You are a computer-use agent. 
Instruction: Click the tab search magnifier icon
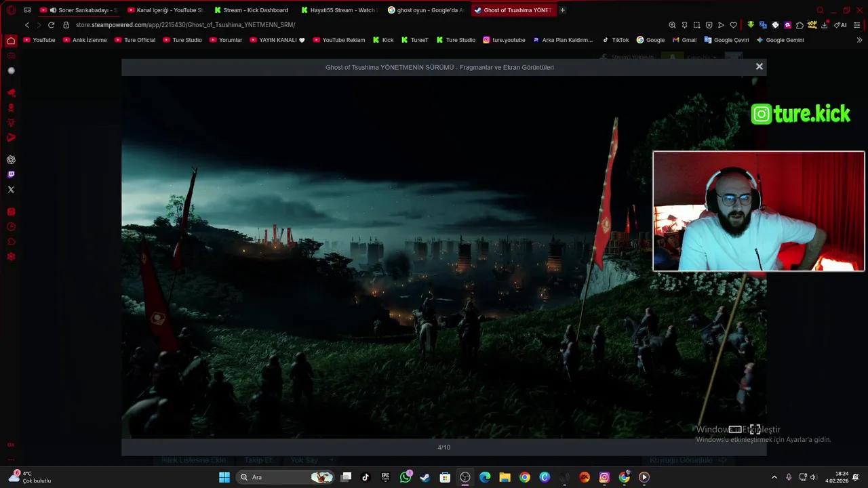[x=820, y=10]
